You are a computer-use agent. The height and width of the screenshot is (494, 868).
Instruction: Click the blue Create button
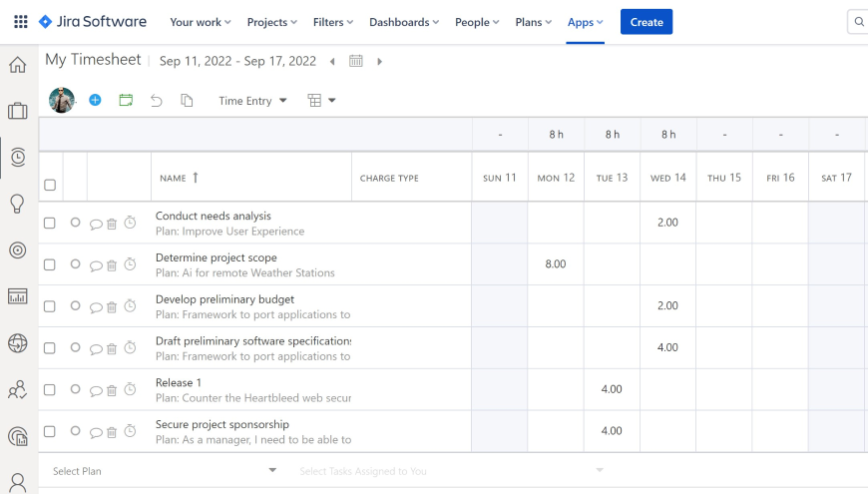click(x=647, y=22)
